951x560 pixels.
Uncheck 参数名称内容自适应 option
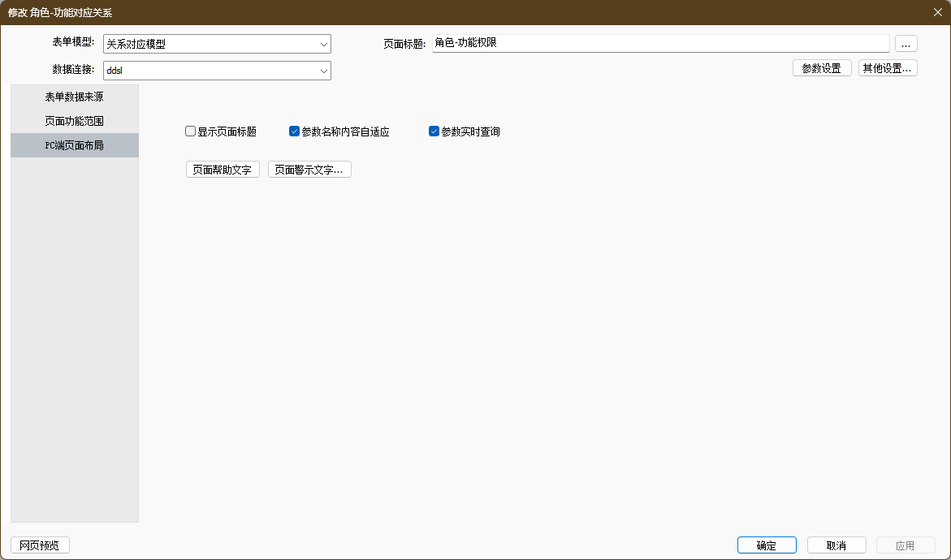[295, 131]
